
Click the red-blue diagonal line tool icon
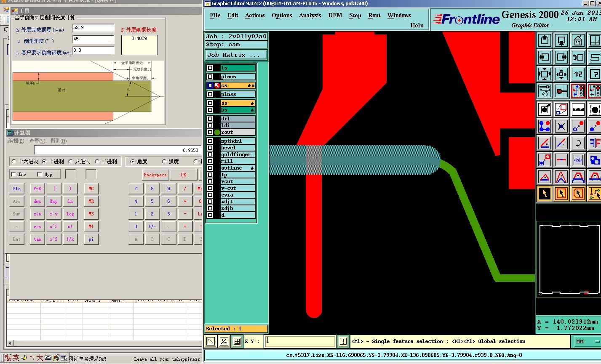click(x=561, y=143)
